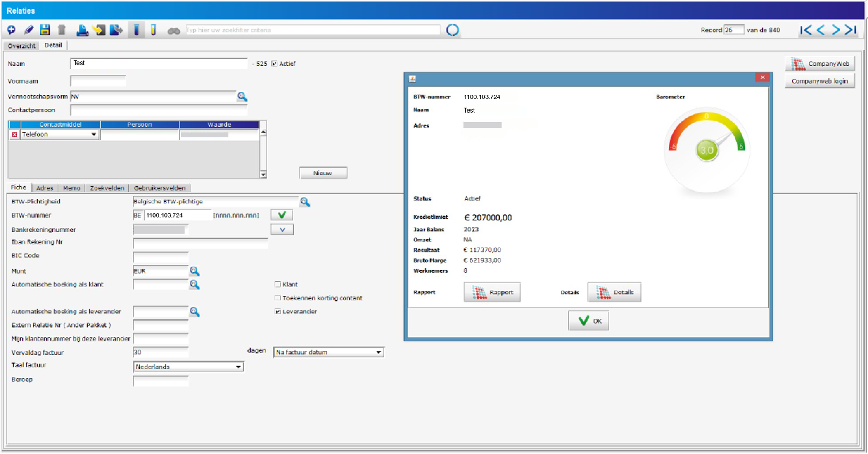This screenshot has height=454, width=868.
Task: Click the pencil edit icon
Action: click(28, 30)
